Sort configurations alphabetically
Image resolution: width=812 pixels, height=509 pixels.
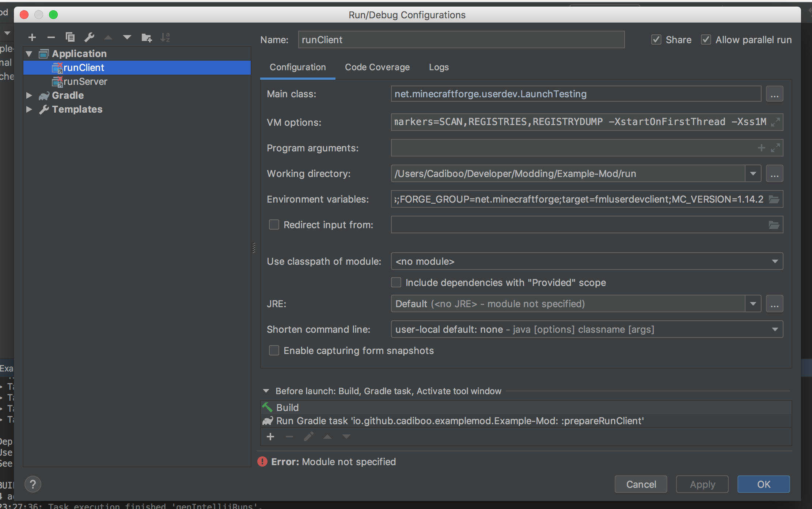coord(165,37)
